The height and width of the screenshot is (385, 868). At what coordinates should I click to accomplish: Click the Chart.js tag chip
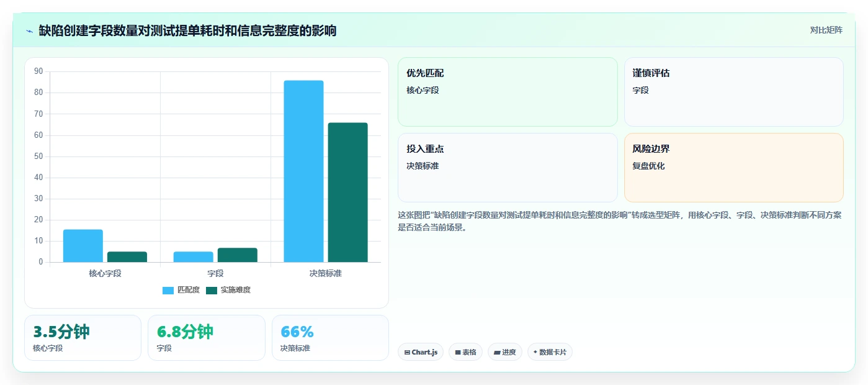421,352
